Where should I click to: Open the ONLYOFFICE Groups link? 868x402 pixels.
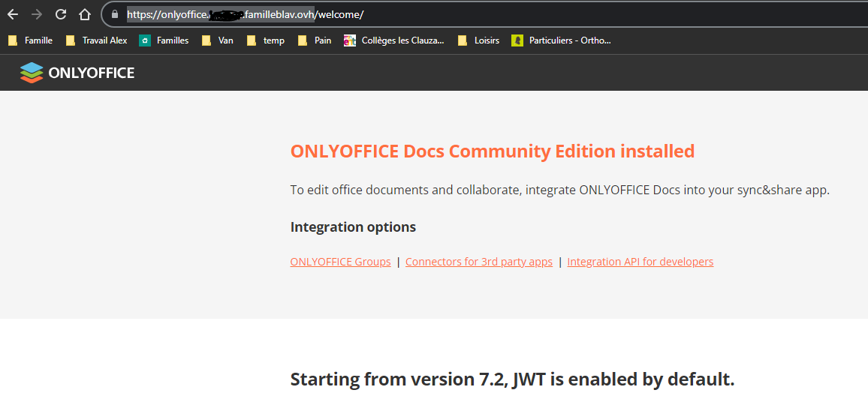(340, 262)
